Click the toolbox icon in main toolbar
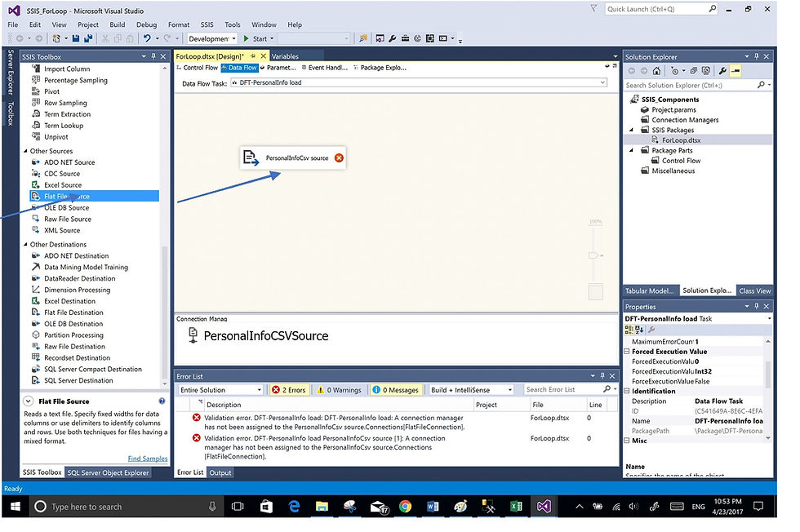 tap(405, 39)
